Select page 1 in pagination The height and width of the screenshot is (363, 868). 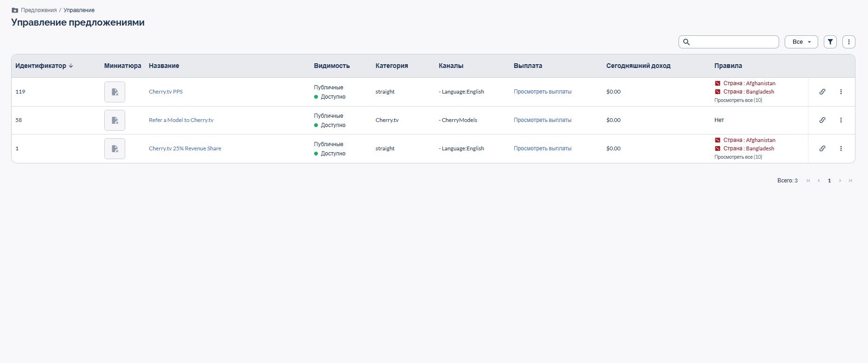point(829,181)
